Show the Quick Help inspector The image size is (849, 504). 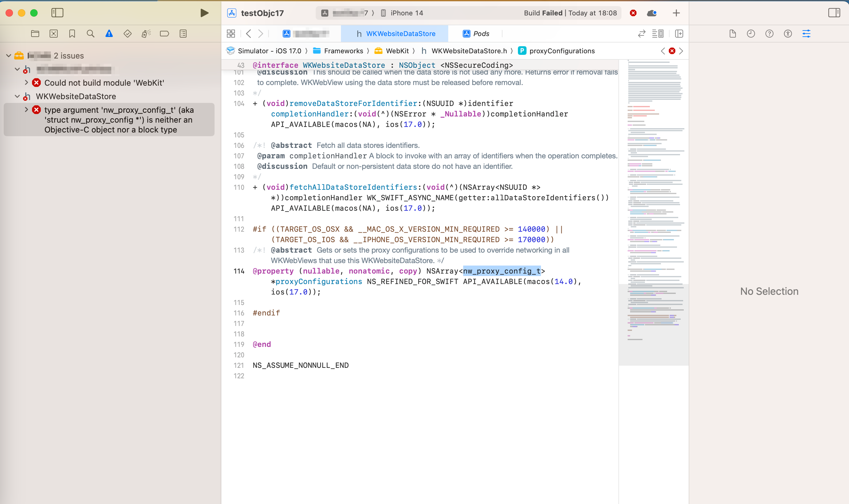coord(769,34)
